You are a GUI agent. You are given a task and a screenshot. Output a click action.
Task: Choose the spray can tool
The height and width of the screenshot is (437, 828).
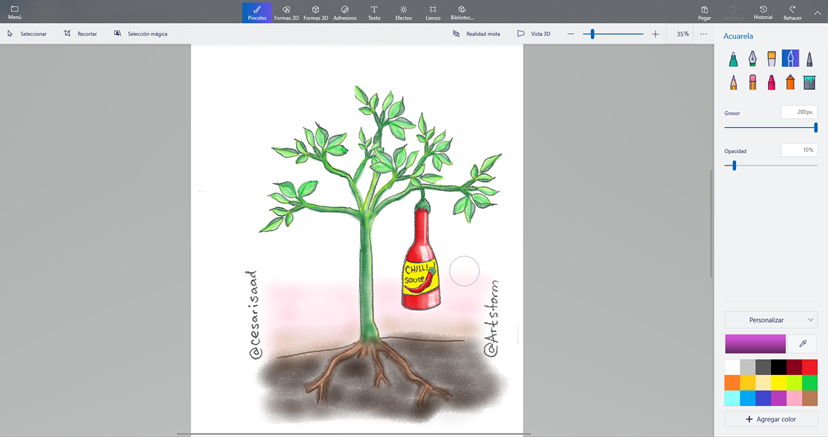(790, 82)
